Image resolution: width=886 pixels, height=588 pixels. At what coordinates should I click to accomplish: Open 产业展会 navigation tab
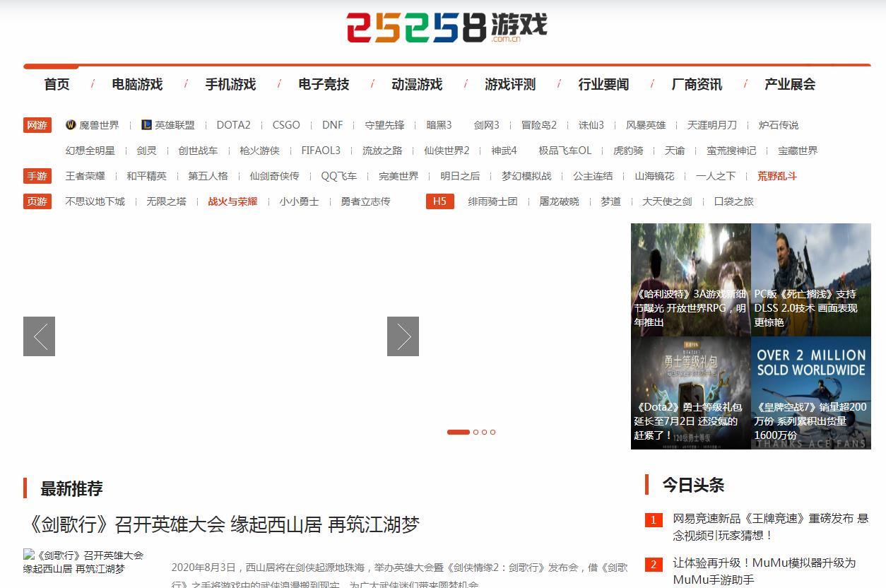[790, 84]
